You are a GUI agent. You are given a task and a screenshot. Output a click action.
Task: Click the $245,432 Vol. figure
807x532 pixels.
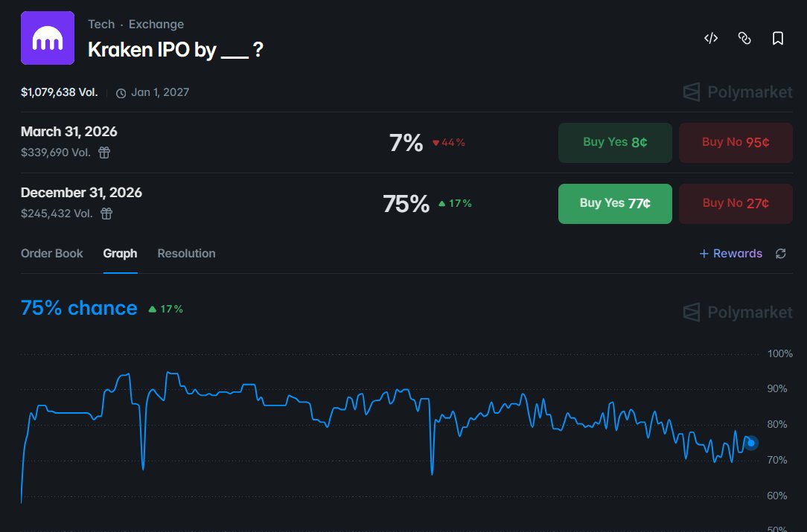tap(57, 213)
